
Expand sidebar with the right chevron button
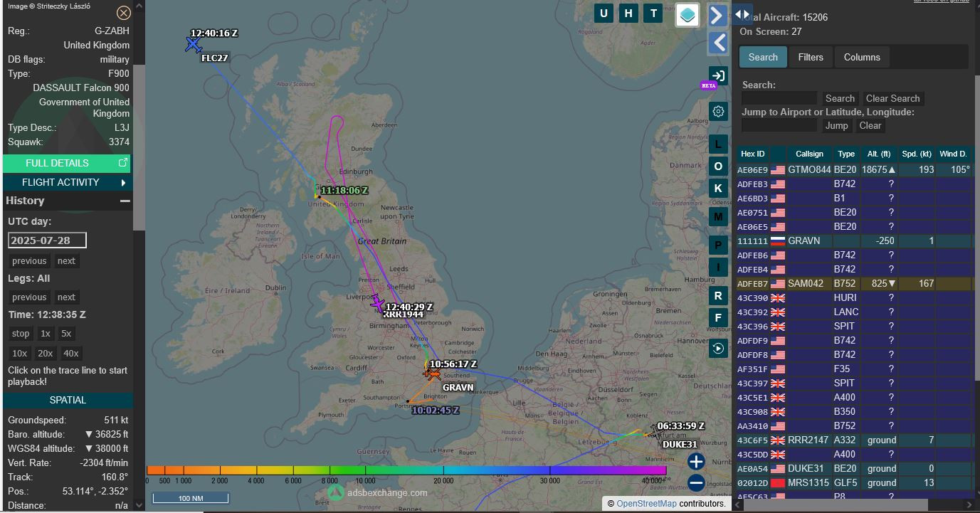[x=717, y=15]
